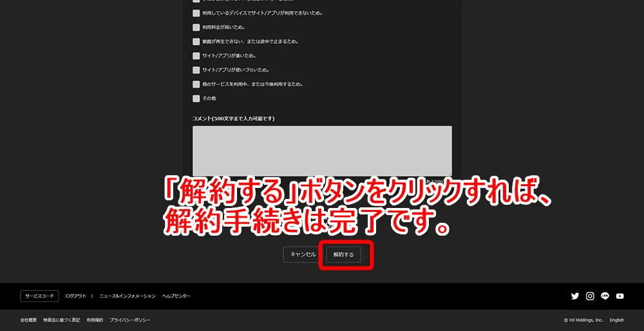This screenshot has height=331, width=644.
Task: Open the プライバシーポリシー footer link
Action: tap(130, 320)
